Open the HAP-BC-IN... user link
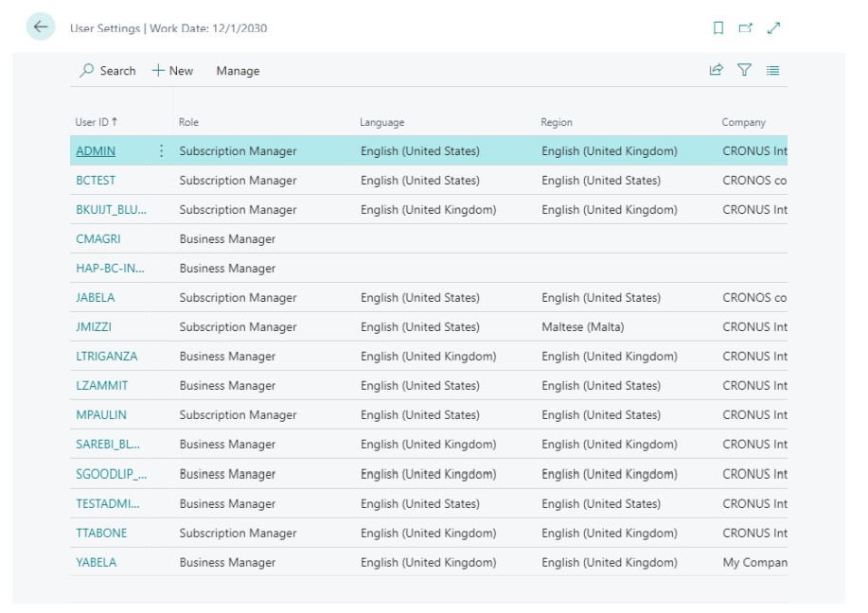Screen dimensions: 868x613 pyautogui.click(x=110, y=269)
